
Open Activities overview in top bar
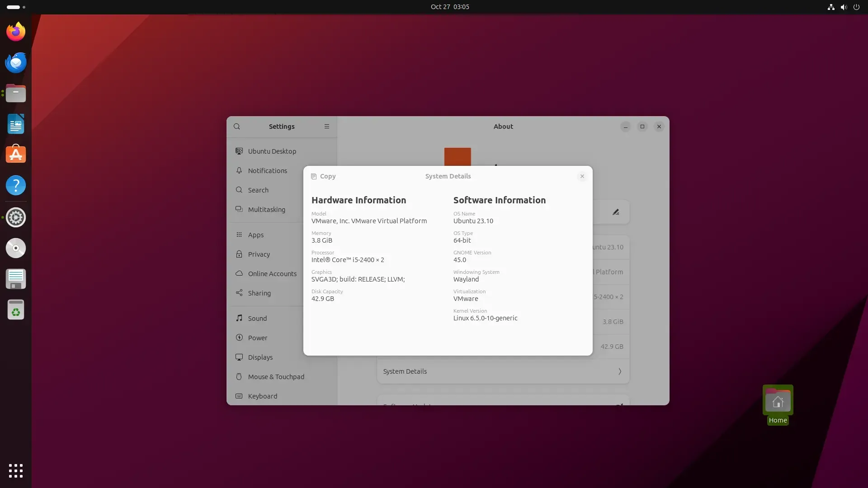pos(16,7)
